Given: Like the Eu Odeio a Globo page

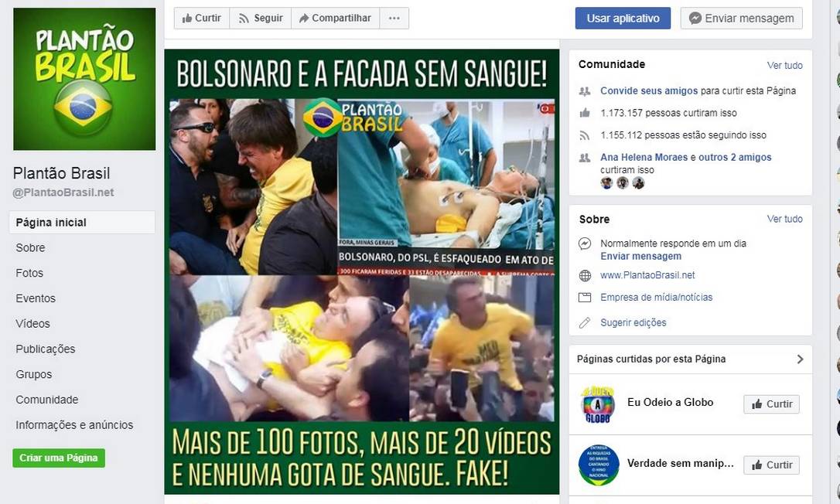Looking at the screenshot, I should click(771, 404).
